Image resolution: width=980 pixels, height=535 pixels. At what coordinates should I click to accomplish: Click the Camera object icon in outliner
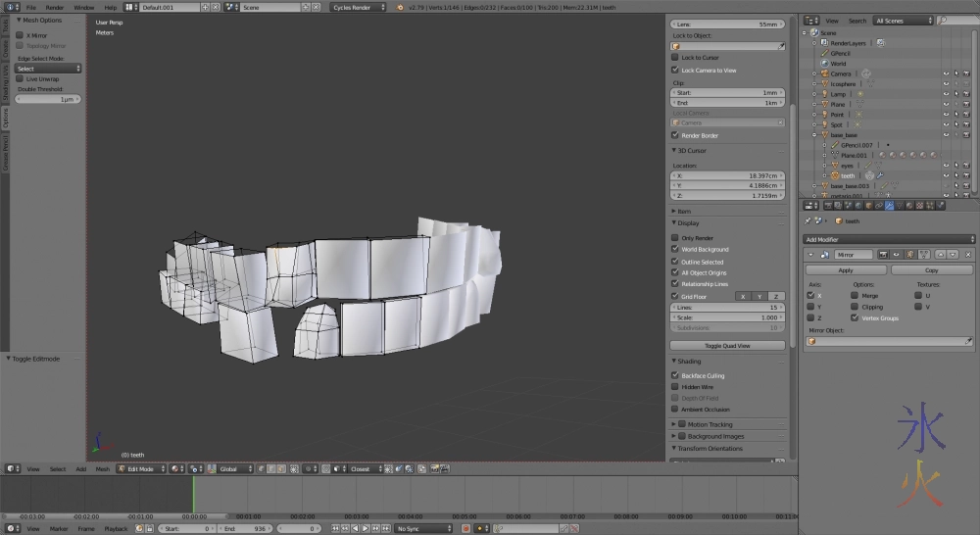(823, 73)
